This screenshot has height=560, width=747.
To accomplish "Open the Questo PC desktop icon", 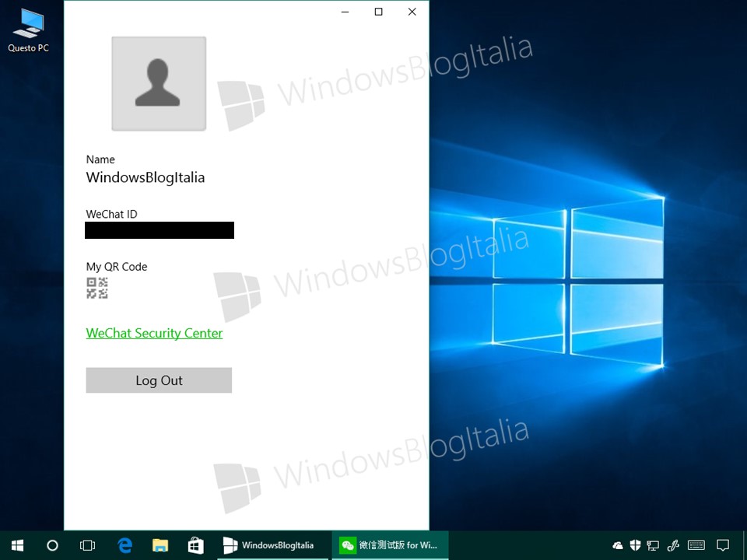I will point(28,30).
